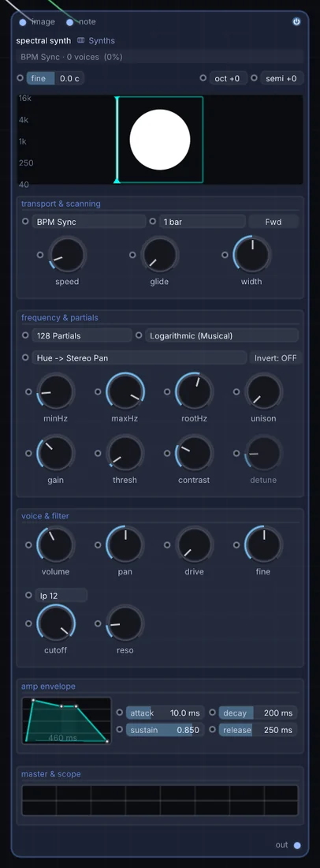Viewport: 320px width, 868px height.
Task: Toggle the module power button
Action: click(x=296, y=21)
